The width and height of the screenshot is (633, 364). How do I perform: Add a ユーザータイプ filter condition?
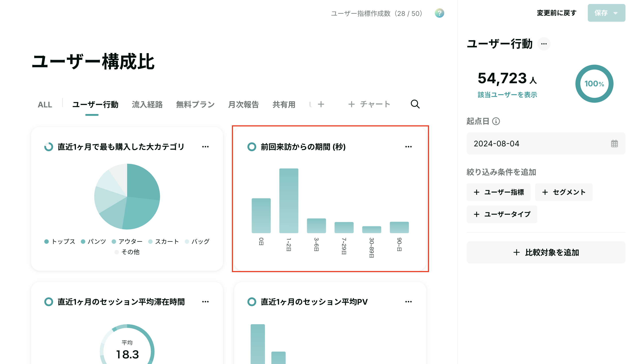point(501,214)
